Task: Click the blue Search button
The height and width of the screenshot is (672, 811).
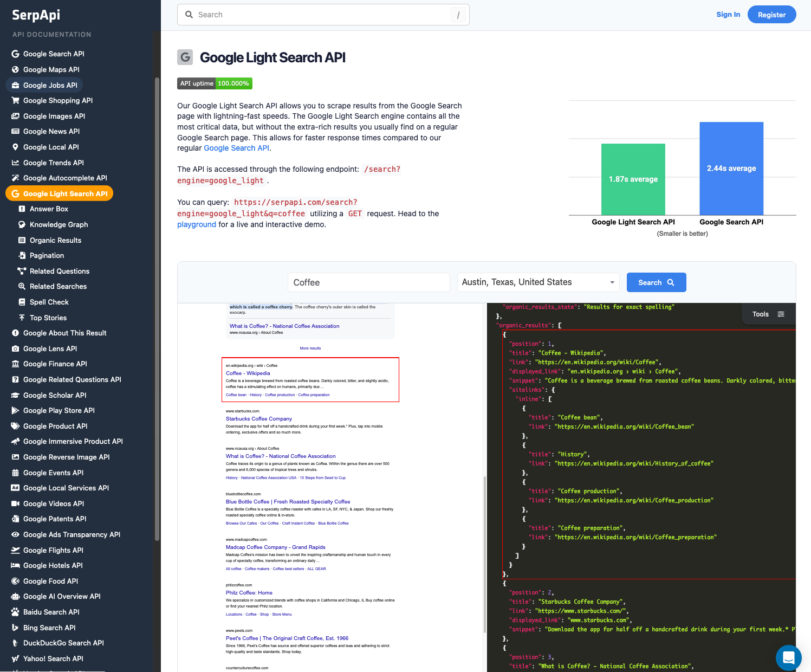Action: (x=656, y=282)
